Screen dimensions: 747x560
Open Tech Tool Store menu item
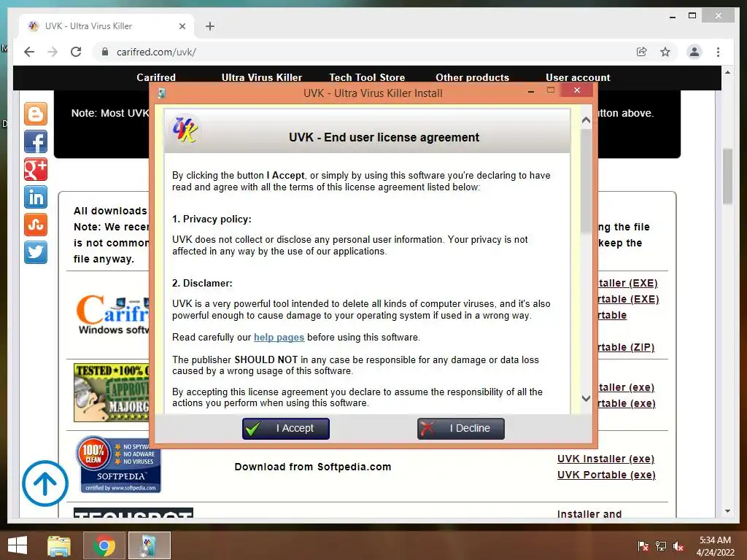[x=367, y=77]
